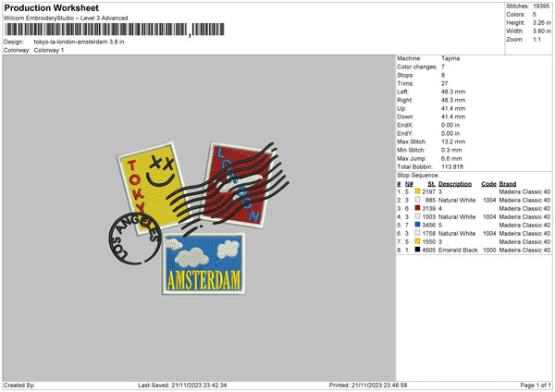Click the Min Stitch value '0.3 mm'

(x=451, y=150)
